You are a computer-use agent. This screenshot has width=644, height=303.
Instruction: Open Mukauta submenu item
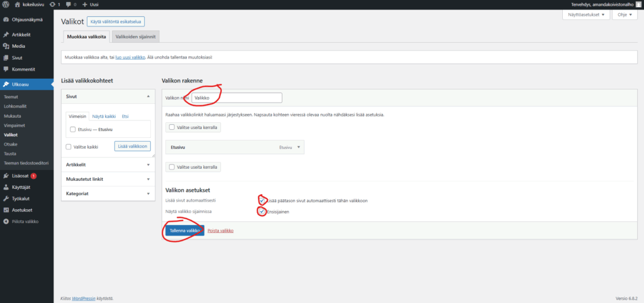(13, 115)
